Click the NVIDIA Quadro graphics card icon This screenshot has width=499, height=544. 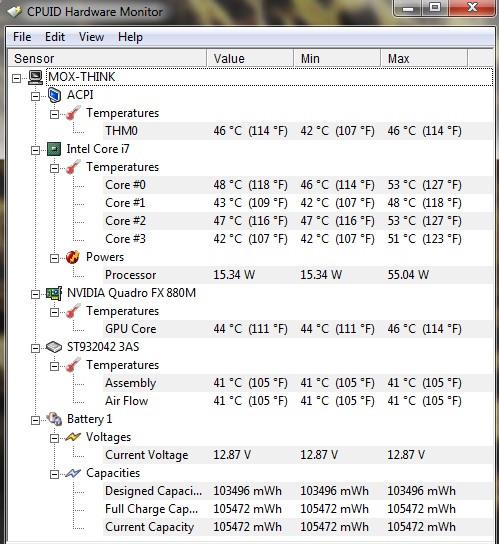tap(54, 294)
